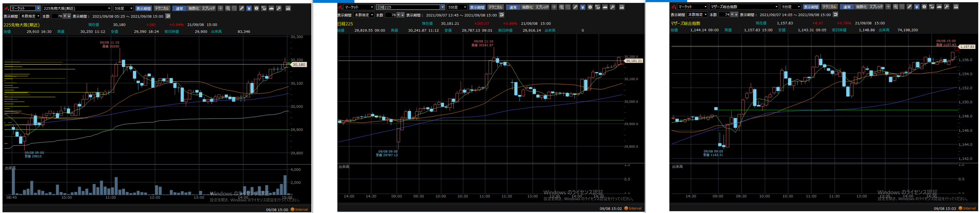Screen dimensions: 980x213
Task: Toggle 指数化 mode on 日経225 chart
Action: click(x=527, y=7)
